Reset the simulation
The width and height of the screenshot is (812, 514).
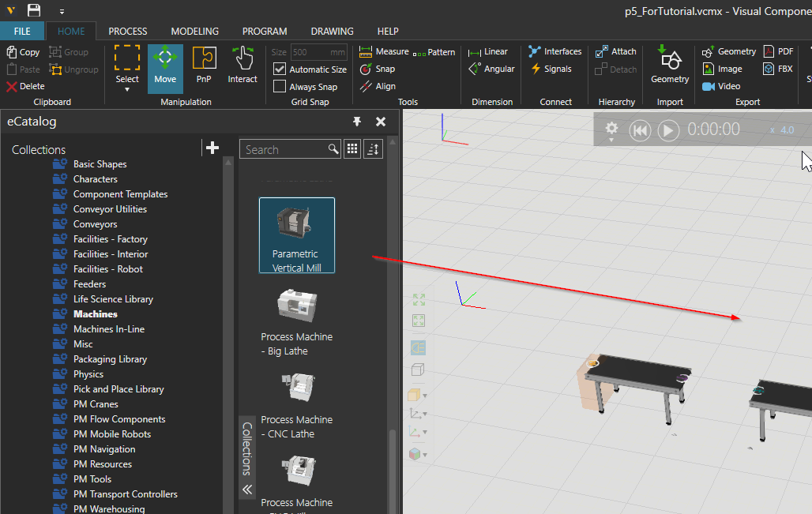click(640, 130)
